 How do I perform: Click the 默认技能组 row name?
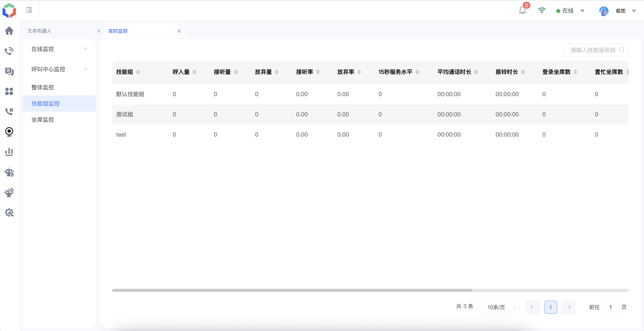pyautogui.click(x=130, y=94)
